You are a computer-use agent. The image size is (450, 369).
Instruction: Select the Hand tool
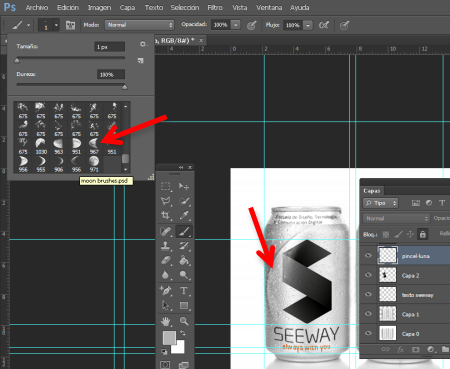(x=166, y=321)
